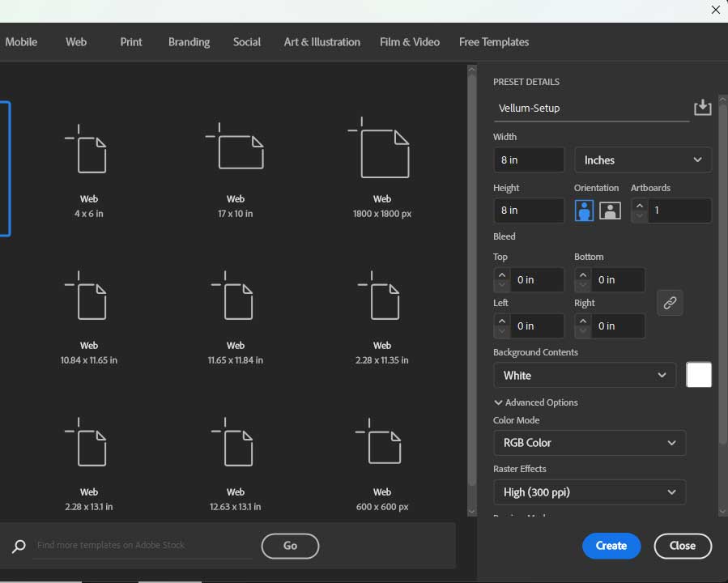This screenshot has height=583, width=728.
Task: Open the Inches units dropdown
Action: click(643, 160)
